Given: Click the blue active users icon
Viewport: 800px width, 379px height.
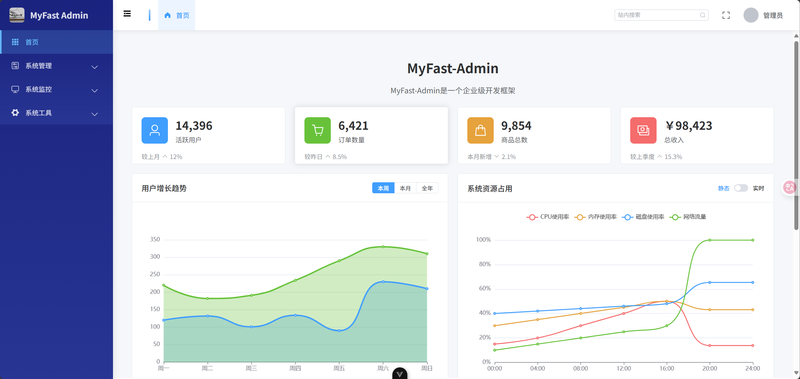Looking at the screenshot, I should 155,131.
